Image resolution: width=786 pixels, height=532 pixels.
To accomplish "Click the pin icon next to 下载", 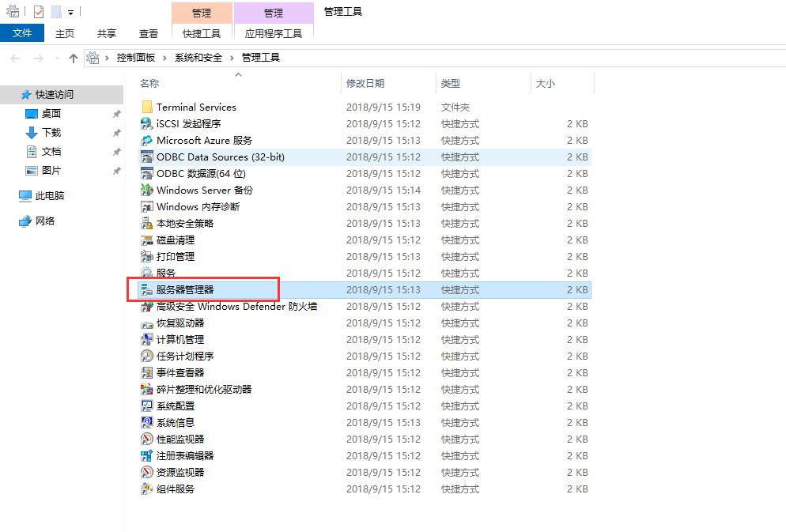I will (x=116, y=133).
